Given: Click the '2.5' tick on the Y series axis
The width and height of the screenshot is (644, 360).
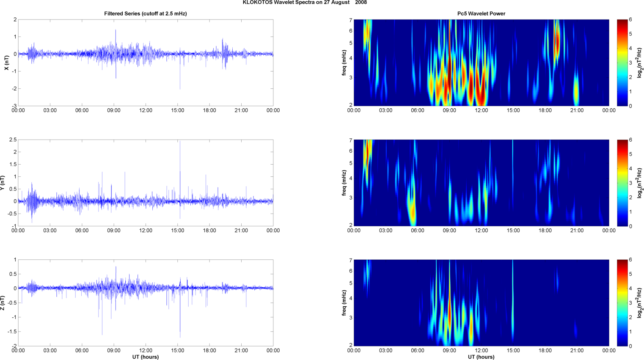Looking at the screenshot, I should (x=13, y=140).
